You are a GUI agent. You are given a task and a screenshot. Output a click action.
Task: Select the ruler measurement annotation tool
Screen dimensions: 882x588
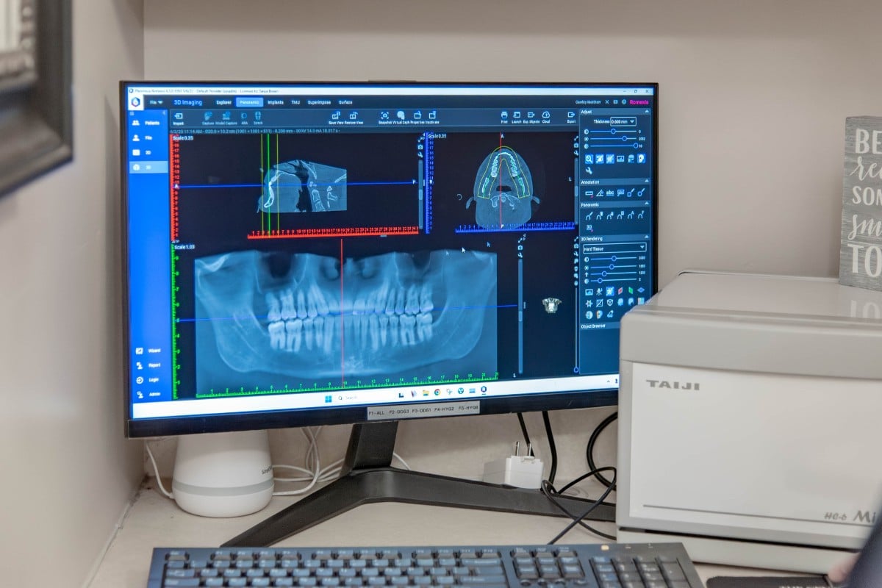[x=589, y=193]
